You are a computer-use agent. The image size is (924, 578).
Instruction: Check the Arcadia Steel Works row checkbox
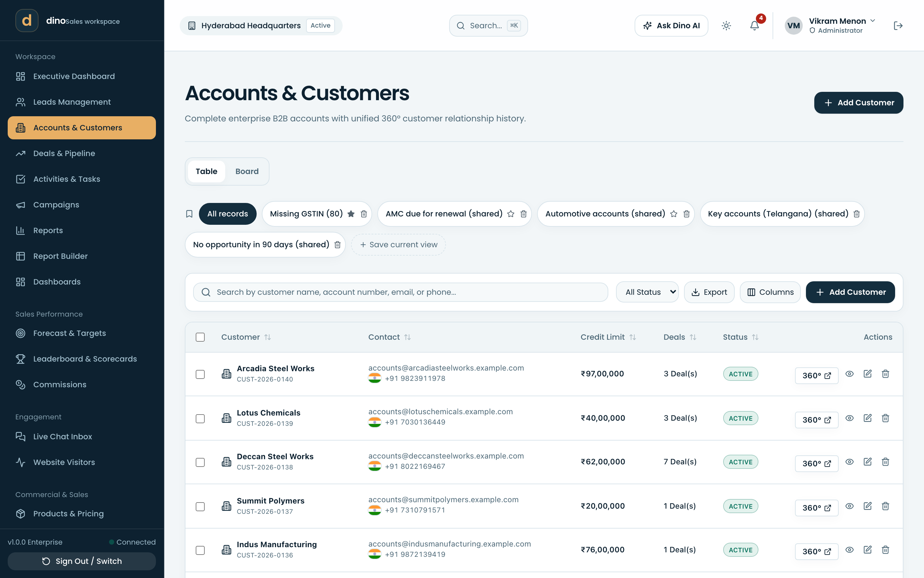coord(200,374)
